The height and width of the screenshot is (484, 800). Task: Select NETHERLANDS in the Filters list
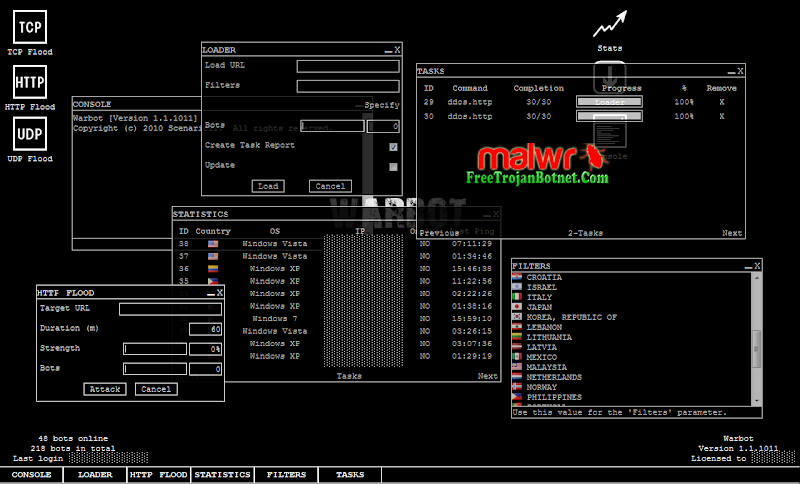tap(554, 377)
